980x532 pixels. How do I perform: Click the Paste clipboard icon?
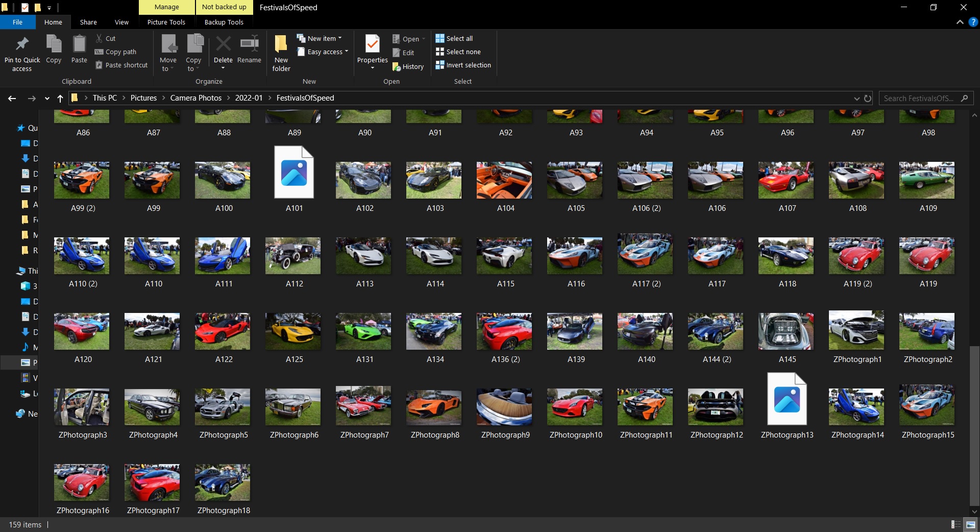[79, 44]
